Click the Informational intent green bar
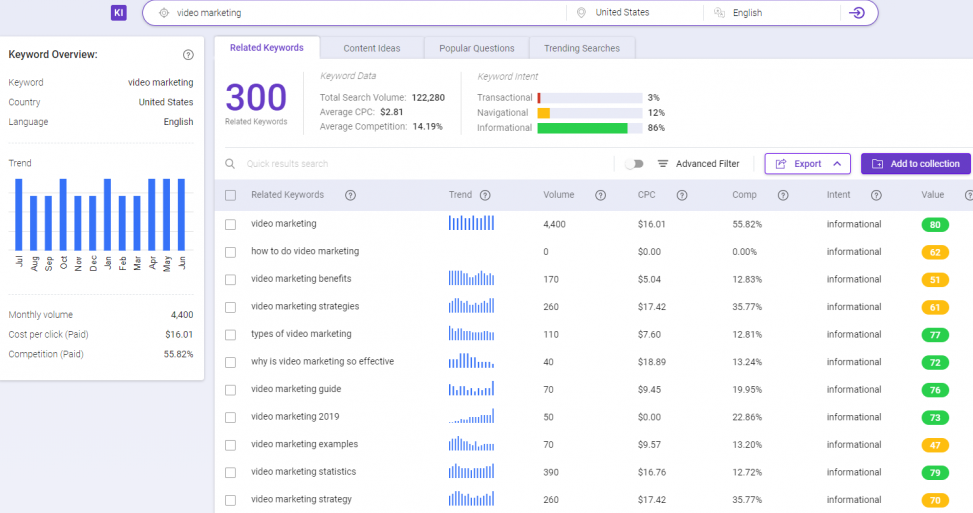This screenshot has width=973, height=513. click(582, 128)
